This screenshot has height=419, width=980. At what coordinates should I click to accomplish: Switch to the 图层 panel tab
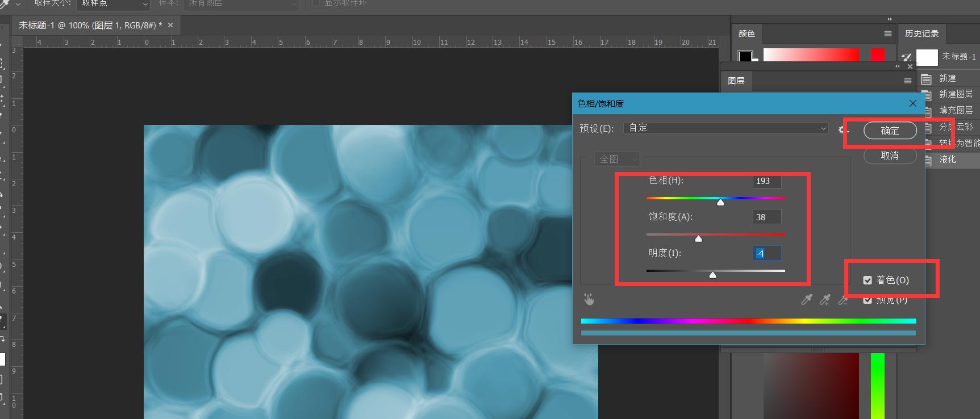point(736,81)
